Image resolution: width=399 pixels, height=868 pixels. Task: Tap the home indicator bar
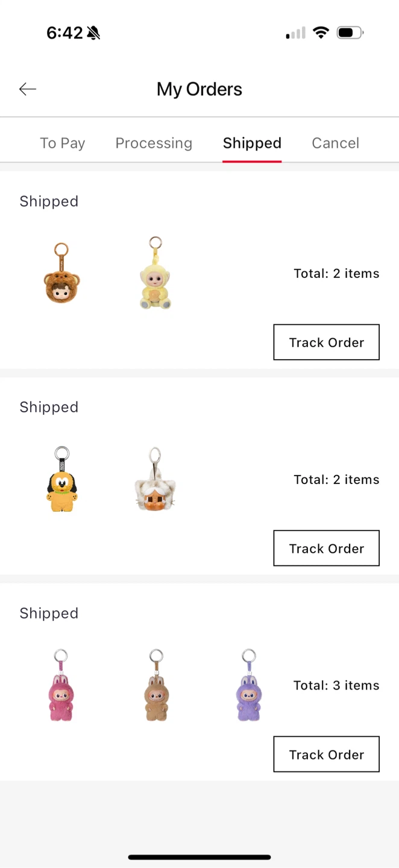point(199,857)
